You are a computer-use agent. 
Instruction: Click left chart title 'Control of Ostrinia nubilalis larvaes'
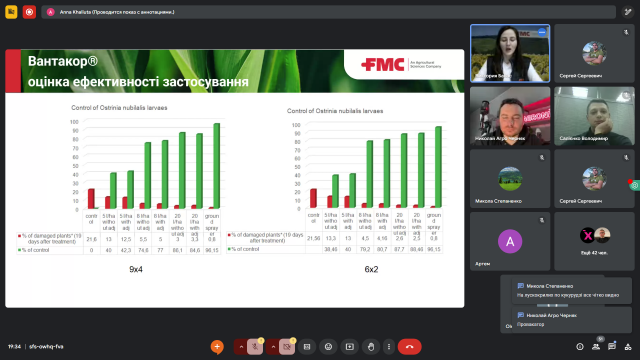(x=119, y=108)
